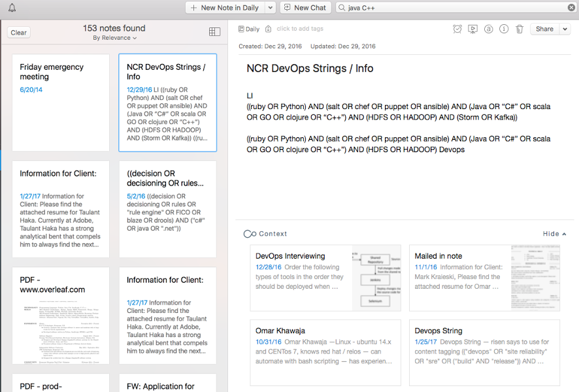Open the Mailed in note context card
Viewport: 579px width, 392px height.
pyautogui.click(x=484, y=278)
